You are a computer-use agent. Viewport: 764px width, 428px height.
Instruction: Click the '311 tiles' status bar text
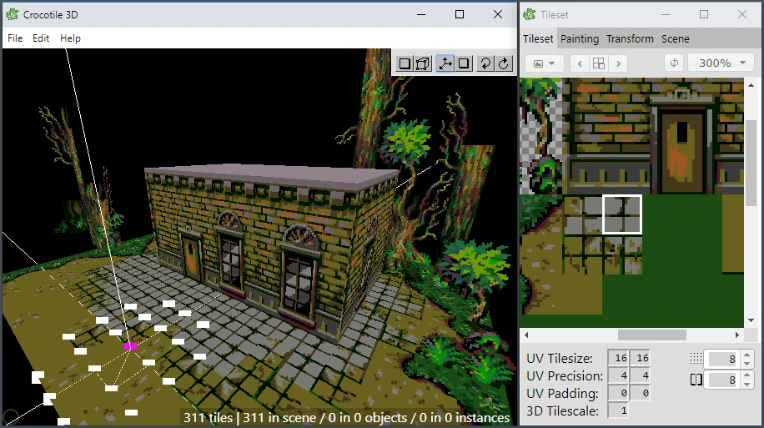(208, 418)
